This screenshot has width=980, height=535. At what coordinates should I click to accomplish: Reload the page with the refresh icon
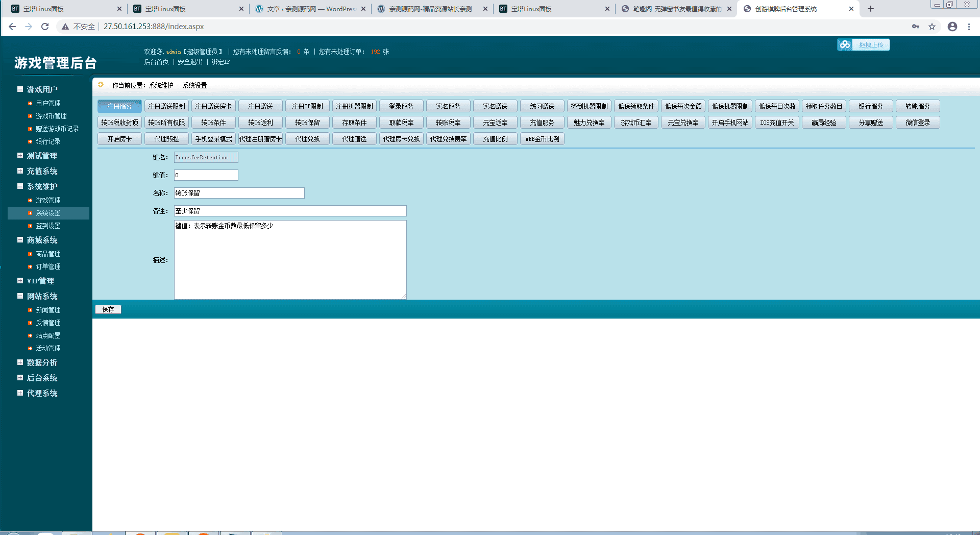click(x=45, y=27)
